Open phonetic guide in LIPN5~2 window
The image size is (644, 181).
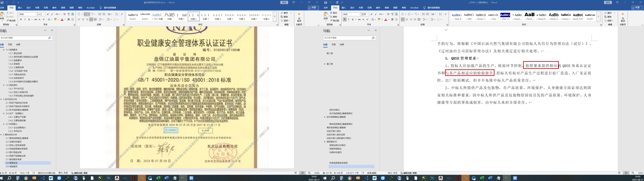(392, 14)
